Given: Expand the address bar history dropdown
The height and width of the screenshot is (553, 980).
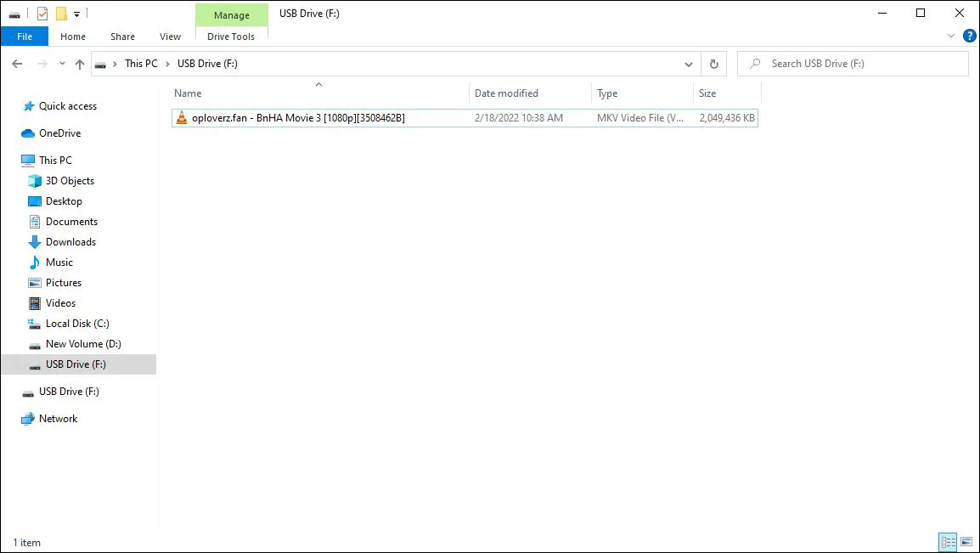Looking at the screenshot, I should (x=688, y=64).
